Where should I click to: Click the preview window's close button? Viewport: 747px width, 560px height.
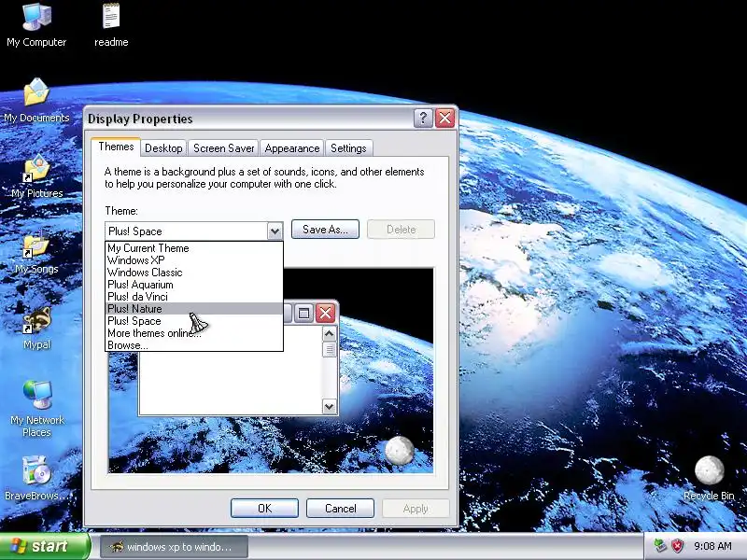326,313
